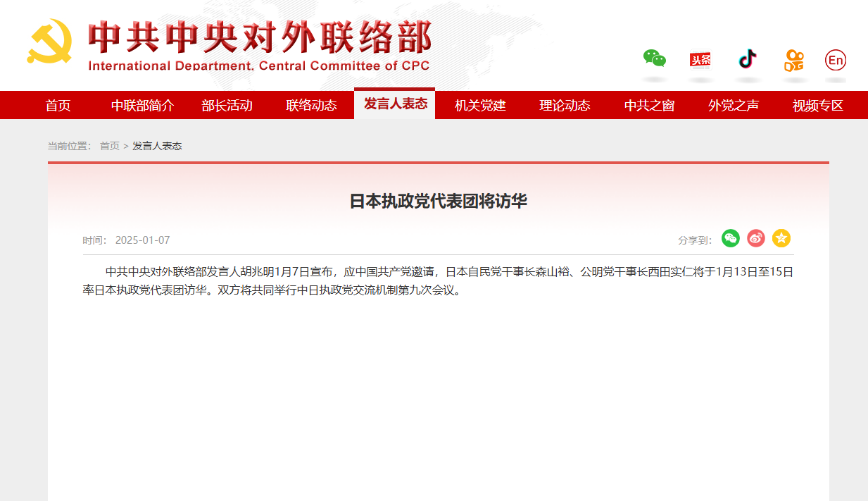Open 联络动态 navigation item

point(311,106)
